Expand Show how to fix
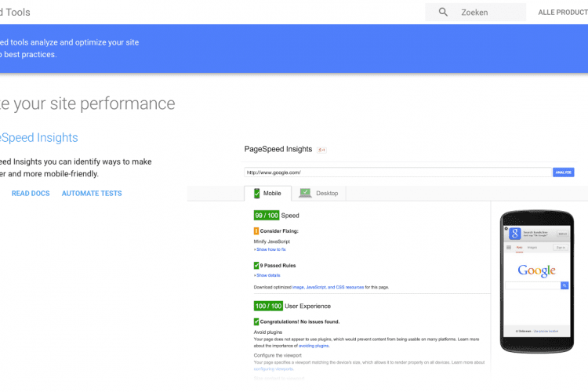Viewport: 588px width, 392px height. [270, 249]
